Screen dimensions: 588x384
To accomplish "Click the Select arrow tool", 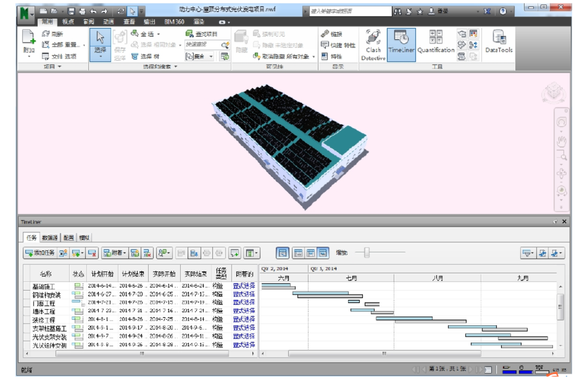I will click(100, 43).
